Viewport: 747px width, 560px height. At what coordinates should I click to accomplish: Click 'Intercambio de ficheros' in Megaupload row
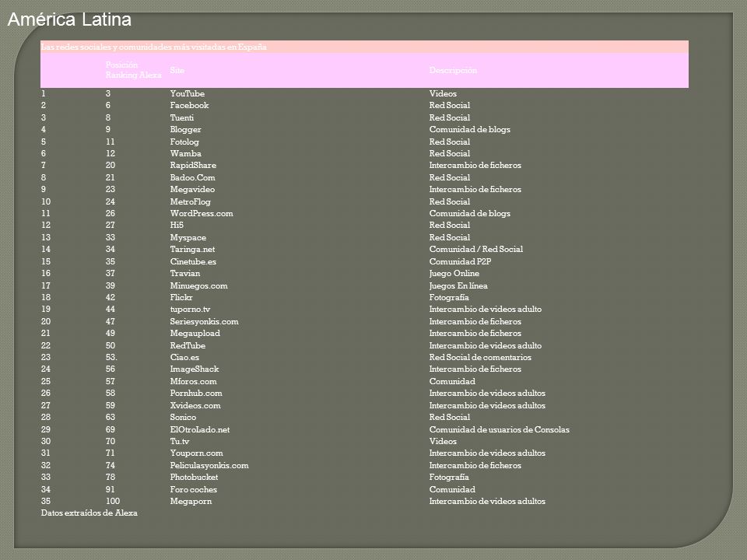tap(475, 334)
